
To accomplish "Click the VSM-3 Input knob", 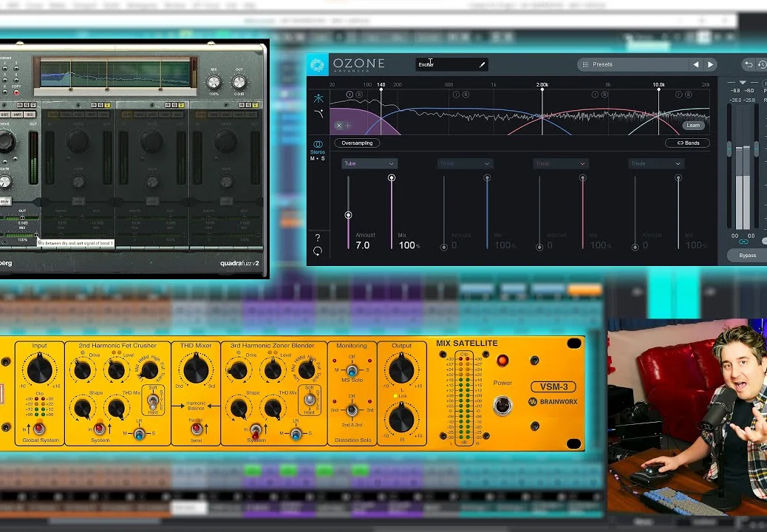I will pos(40,369).
